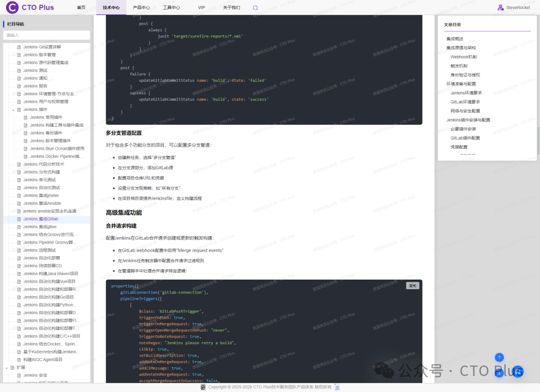
Task: Open Jenkins 构建工具与插件集成 article
Action: pyautogui.click(x=57, y=125)
